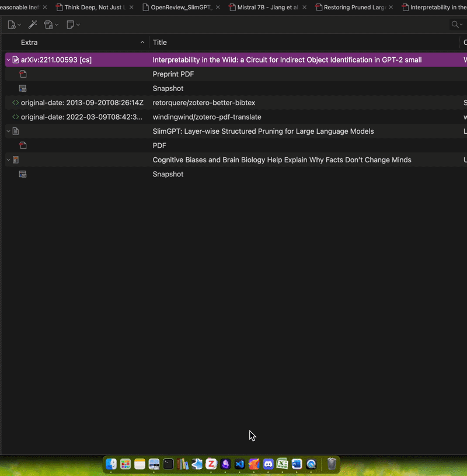
Task: Click the Add Item by Identifier wand
Action: click(x=33, y=25)
